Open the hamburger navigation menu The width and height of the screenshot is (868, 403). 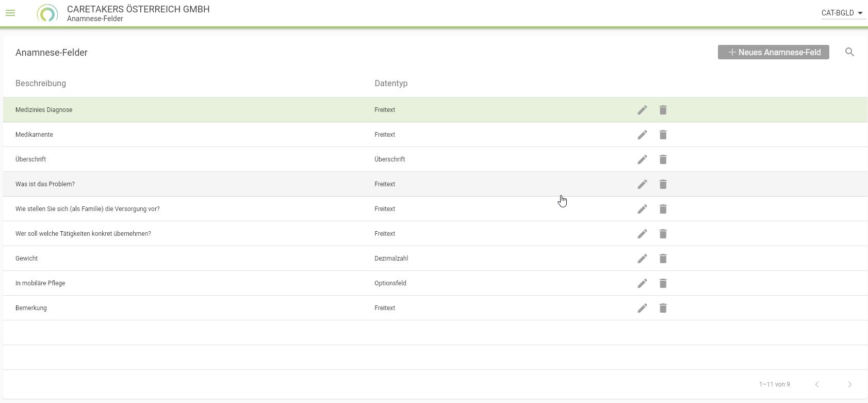click(10, 13)
